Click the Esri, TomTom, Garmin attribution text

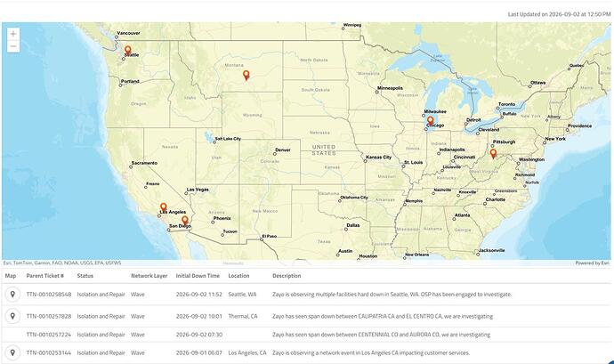(62, 263)
